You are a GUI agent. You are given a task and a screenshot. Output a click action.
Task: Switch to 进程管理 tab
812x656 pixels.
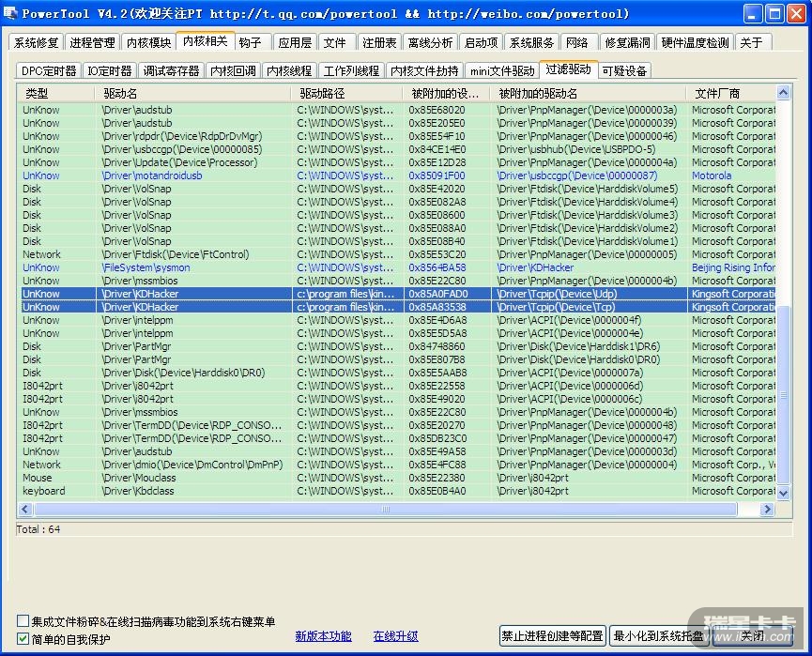click(x=92, y=42)
